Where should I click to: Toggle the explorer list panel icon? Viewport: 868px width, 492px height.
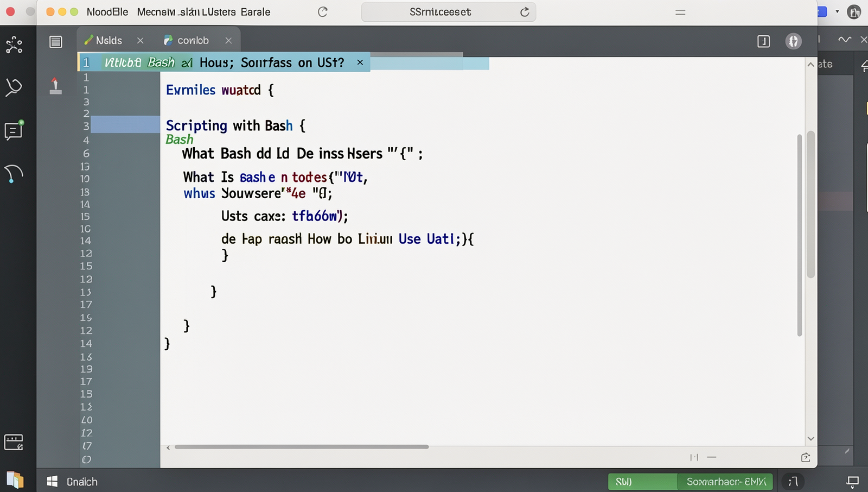(x=56, y=42)
